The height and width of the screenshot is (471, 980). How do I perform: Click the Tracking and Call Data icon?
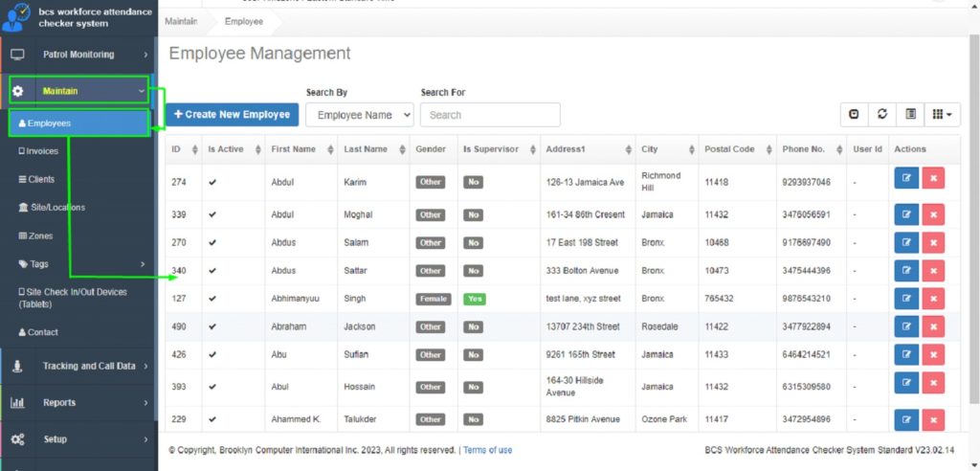(x=17, y=366)
